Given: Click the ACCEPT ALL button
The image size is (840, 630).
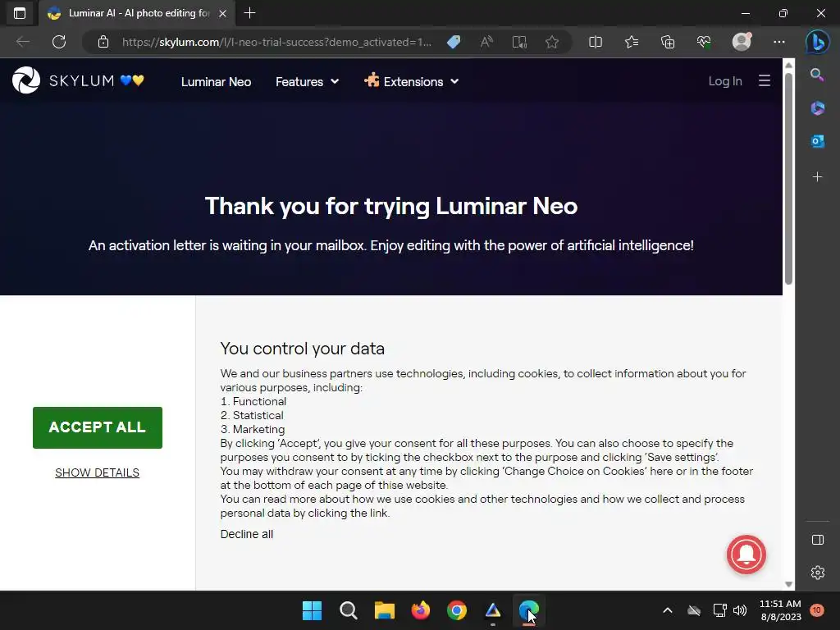Looking at the screenshot, I should (x=98, y=427).
